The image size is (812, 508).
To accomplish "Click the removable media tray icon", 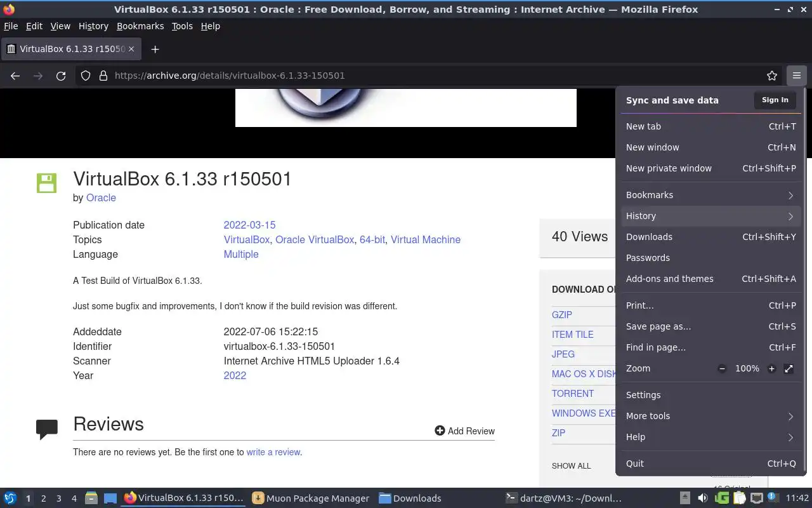I will click(685, 498).
